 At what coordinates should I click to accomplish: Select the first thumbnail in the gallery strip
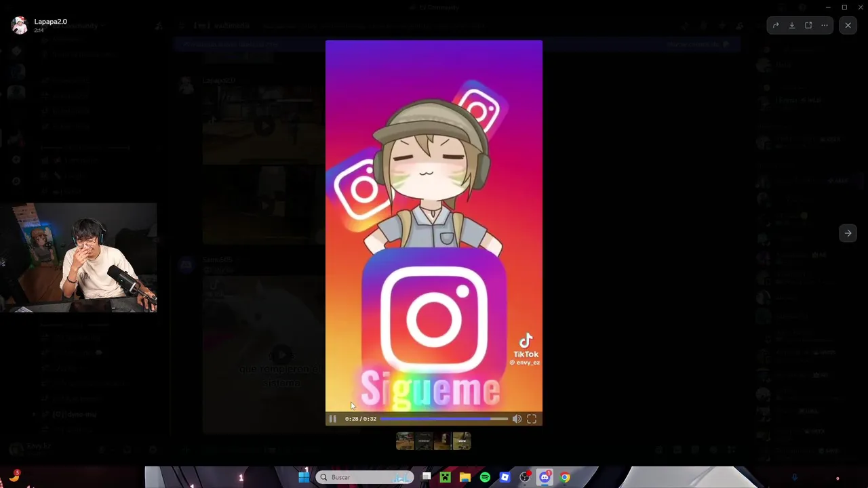pyautogui.click(x=405, y=441)
